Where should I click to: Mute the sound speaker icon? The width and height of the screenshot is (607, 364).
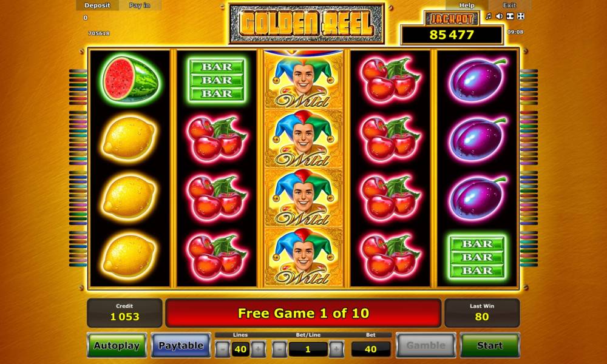(x=500, y=16)
